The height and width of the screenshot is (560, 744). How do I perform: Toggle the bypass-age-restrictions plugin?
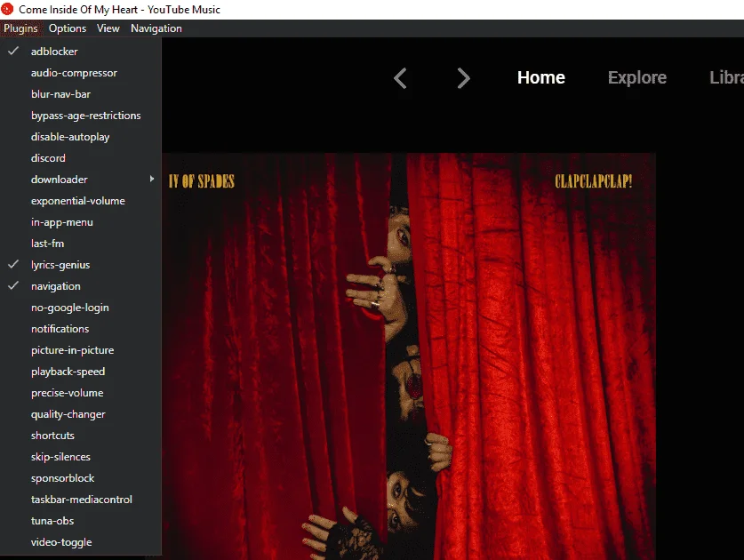81,116
